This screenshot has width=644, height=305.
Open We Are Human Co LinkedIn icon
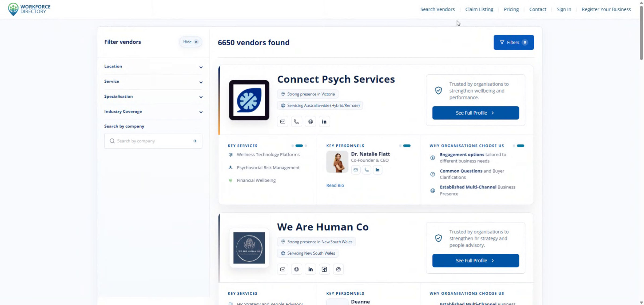[310, 269]
